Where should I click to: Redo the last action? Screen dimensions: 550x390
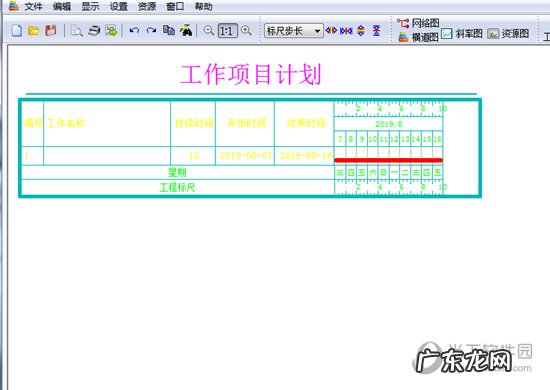[151, 31]
